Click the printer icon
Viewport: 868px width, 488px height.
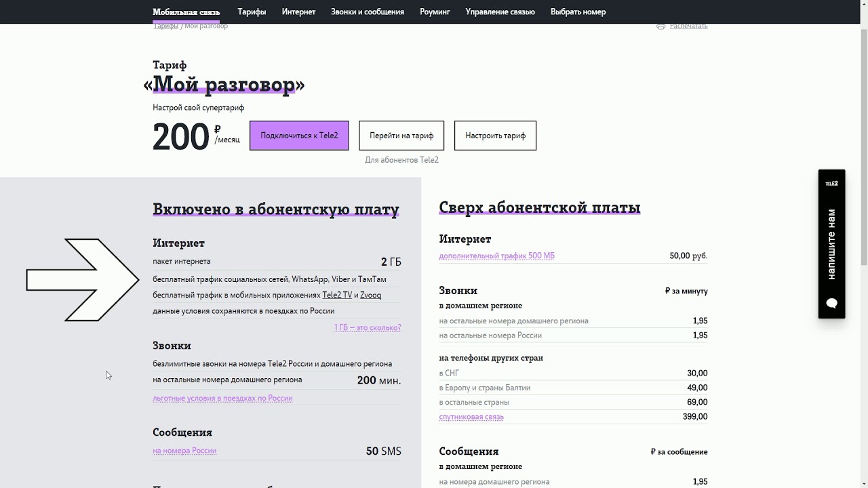pyautogui.click(x=660, y=26)
